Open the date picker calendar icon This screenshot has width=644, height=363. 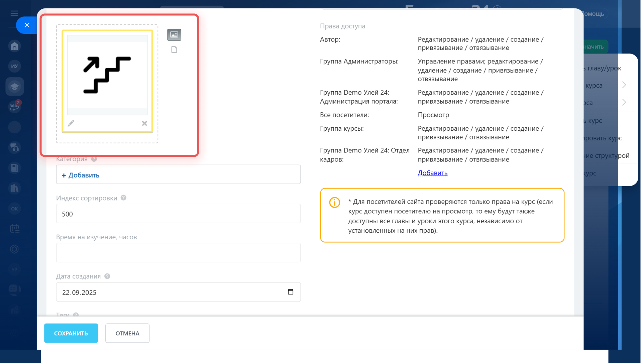[291, 292]
